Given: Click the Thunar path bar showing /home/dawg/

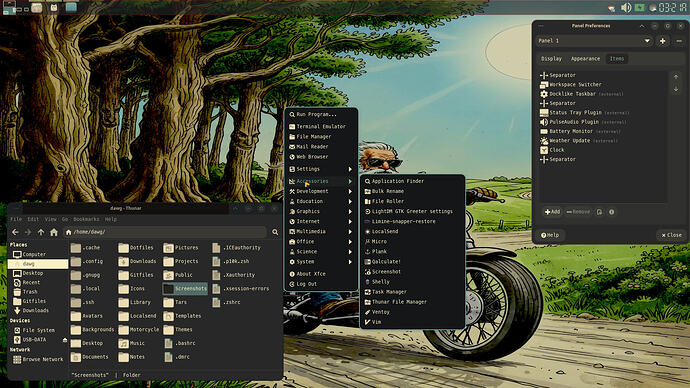Looking at the screenshot, I should click(x=165, y=232).
